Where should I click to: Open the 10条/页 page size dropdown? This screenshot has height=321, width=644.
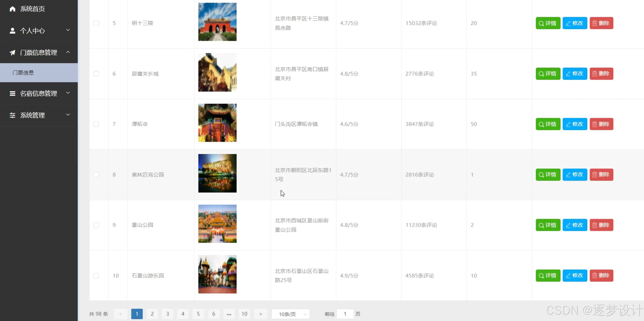click(290, 314)
